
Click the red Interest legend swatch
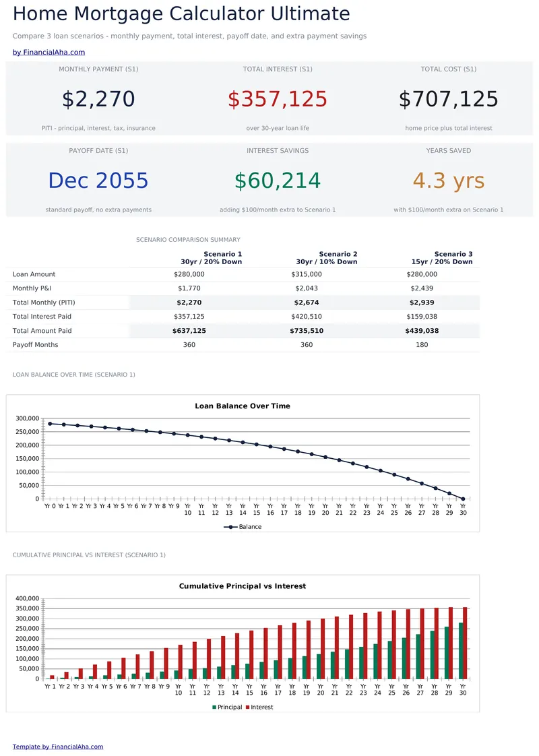tap(248, 707)
